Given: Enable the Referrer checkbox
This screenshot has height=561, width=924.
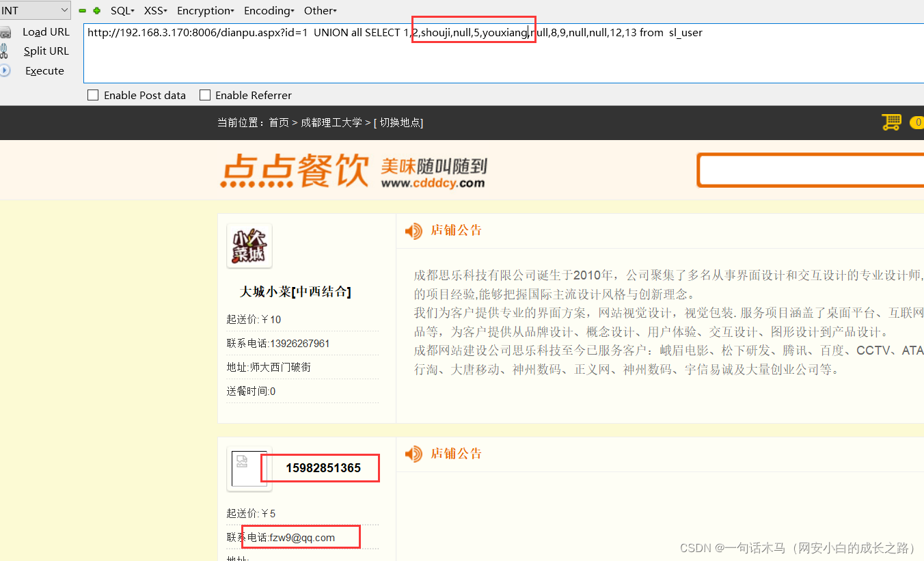Looking at the screenshot, I should pos(204,96).
